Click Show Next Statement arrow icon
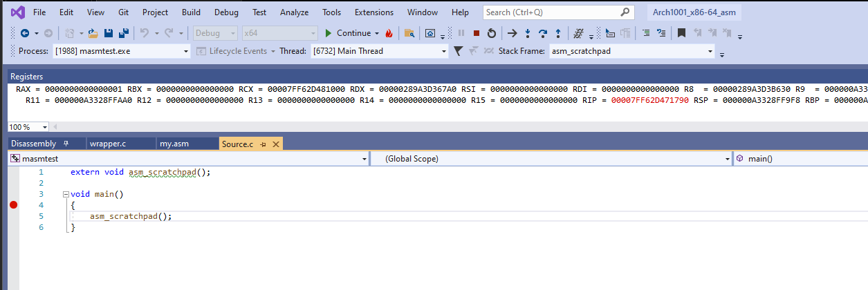The image size is (868, 290). tap(512, 33)
